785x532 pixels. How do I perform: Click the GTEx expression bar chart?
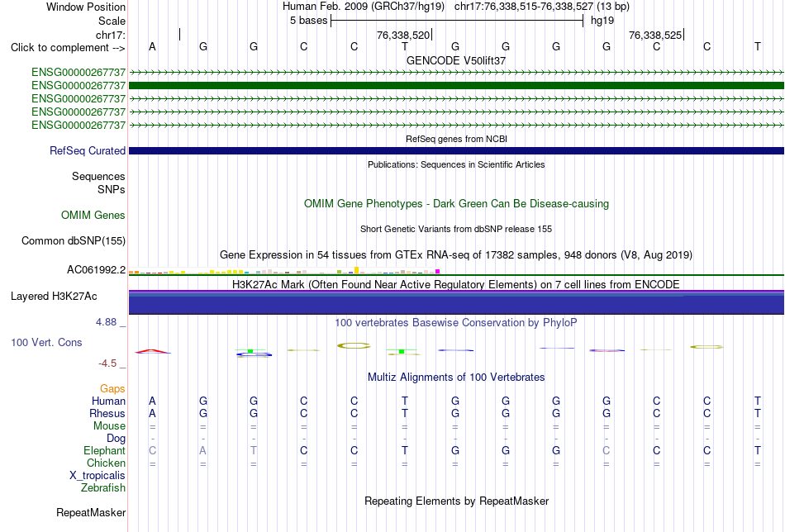pyautogui.click(x=284, y=271)
